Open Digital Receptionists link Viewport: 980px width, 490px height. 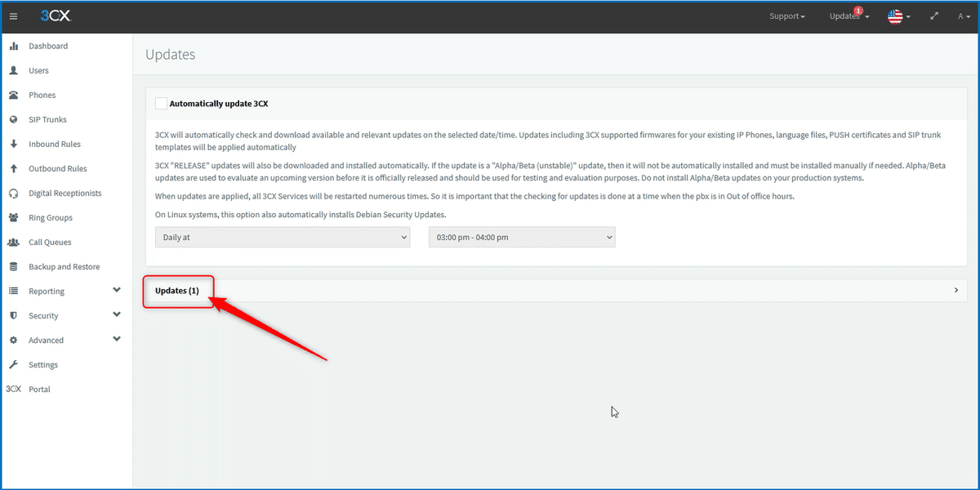point(65,193)
